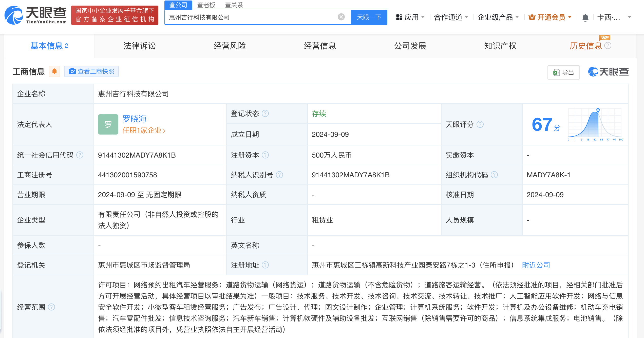Open the 开通会员 membership dropdown
The height and width of the screenshot is (338, 644).
(x=550, y=17)
